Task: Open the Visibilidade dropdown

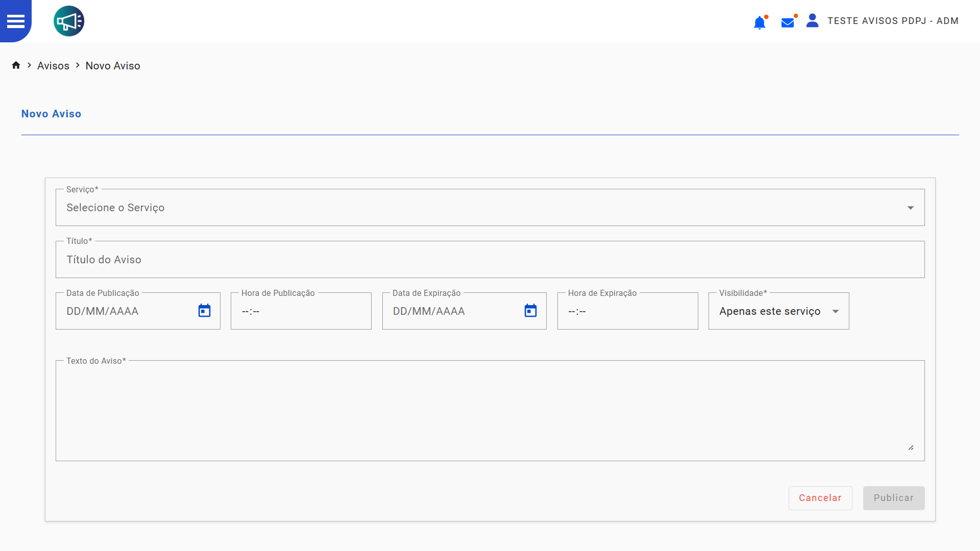Action: pyautogui.click(x=835, y=311)
